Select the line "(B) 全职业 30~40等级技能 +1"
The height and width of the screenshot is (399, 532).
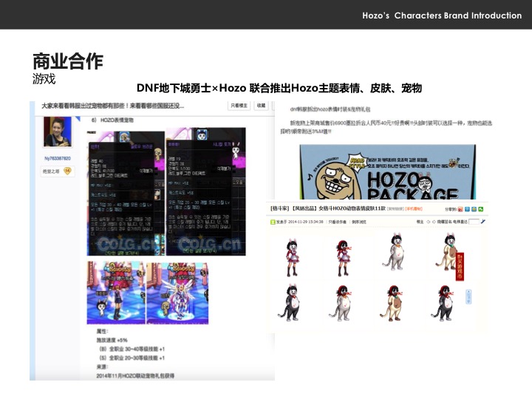132,349
